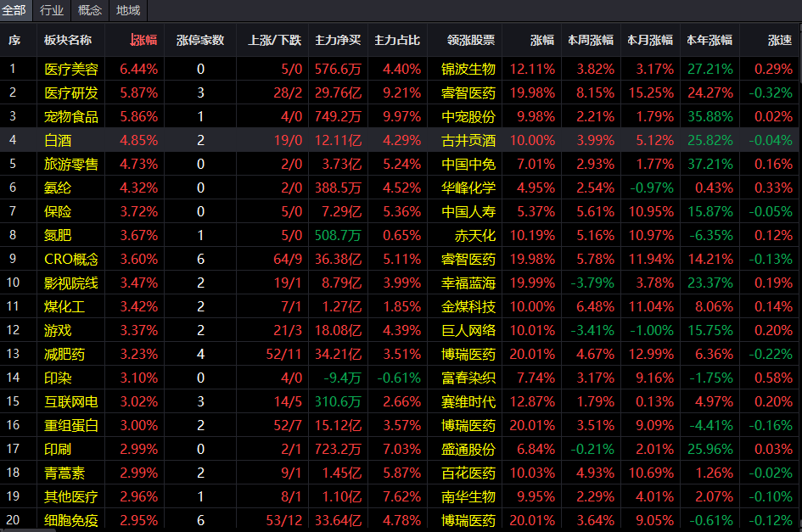This screenshot has width=802, height=532.
Task: Click the 29.76亿 net buy value
Action: coord(338,92)
